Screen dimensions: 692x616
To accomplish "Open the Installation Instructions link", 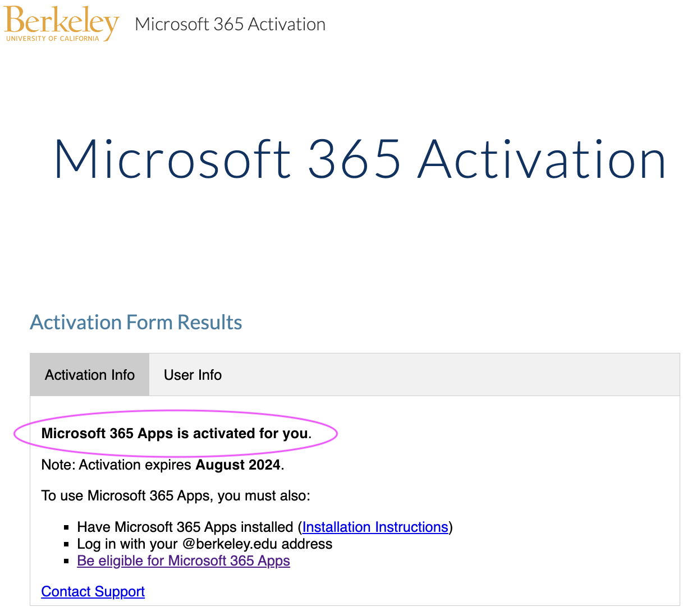I will pyautogui.click(x=375, y=527).
